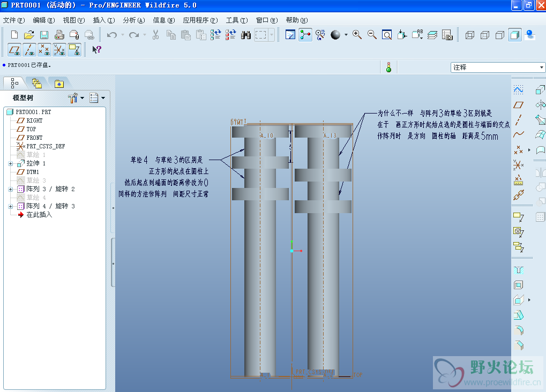The width and height of the screenshot is (546, 392).
Task: Switch to the model tree navigator tab
Action: [14, 83]
